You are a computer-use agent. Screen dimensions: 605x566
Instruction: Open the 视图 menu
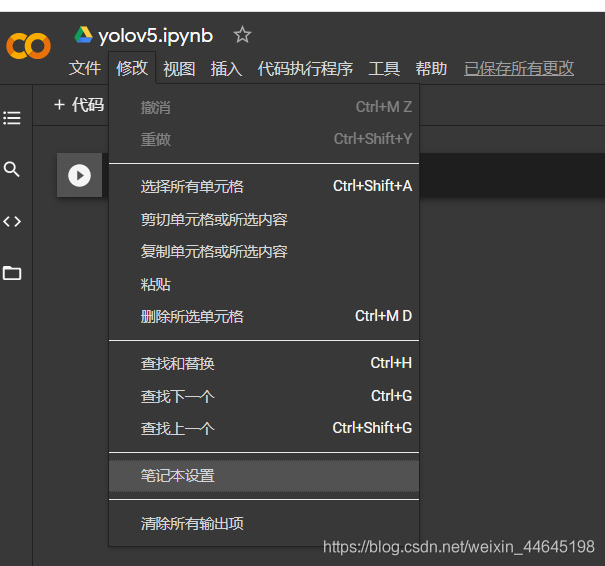click(179, 68)
